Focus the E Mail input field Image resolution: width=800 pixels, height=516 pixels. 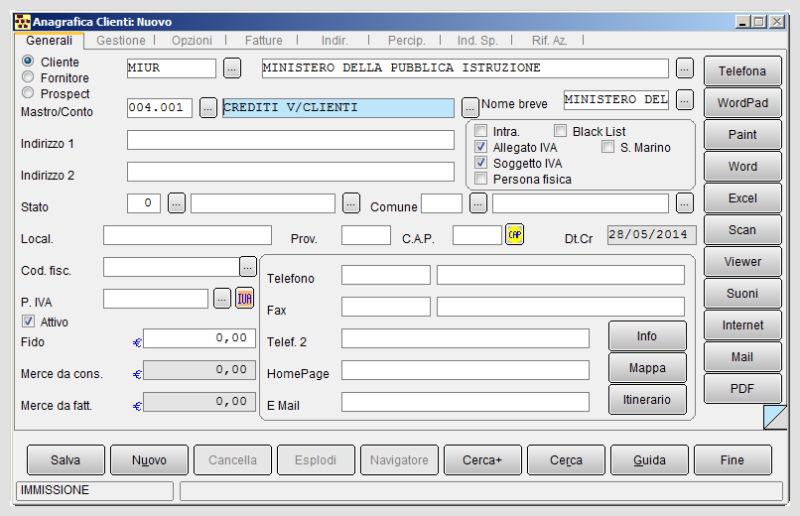click(x=465, y=402)
